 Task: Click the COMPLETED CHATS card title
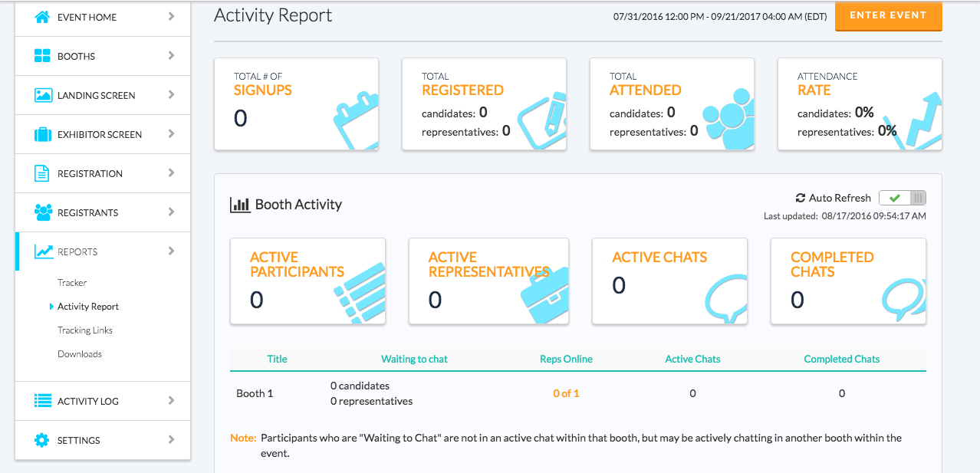(832, 264)
